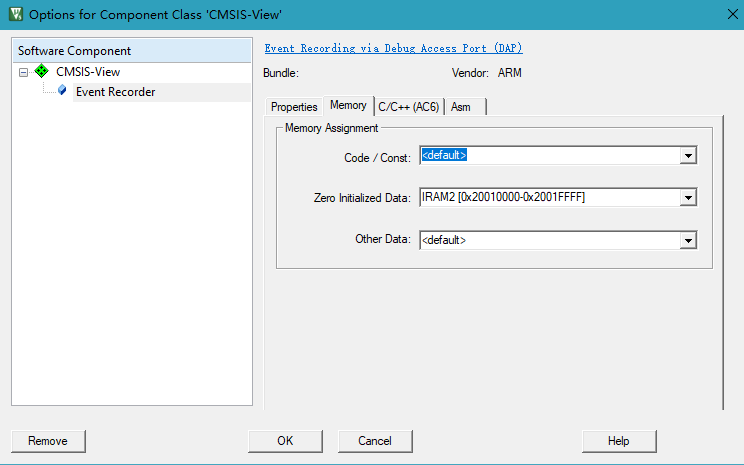The image size is (744, 465).
Task: Switch to the Asm tab
Action: click(x=461, y=106)
